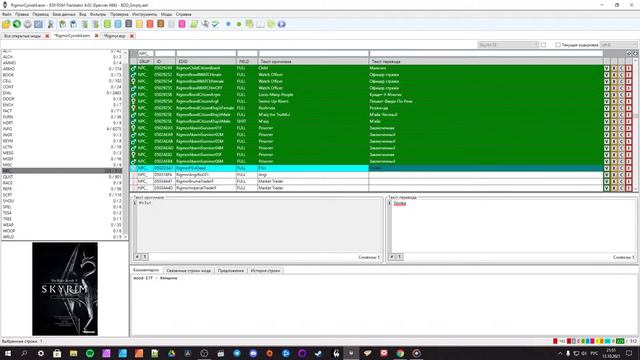Screen dimensions: 640x360
Task: Click the small green dot toolbar icon
Action: [x=239, y=24]
